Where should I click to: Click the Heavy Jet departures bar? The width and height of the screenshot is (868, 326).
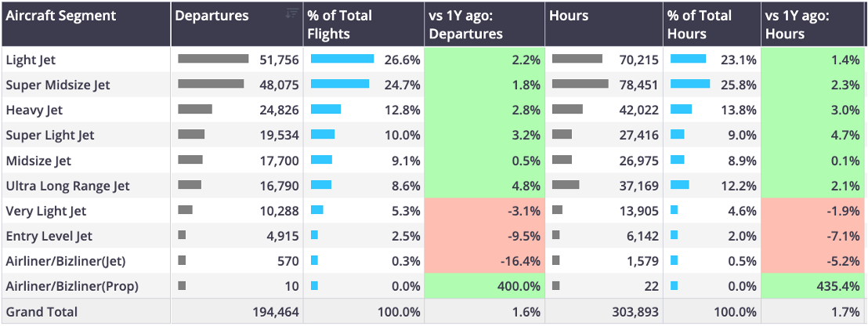click(x=195, y=109)
